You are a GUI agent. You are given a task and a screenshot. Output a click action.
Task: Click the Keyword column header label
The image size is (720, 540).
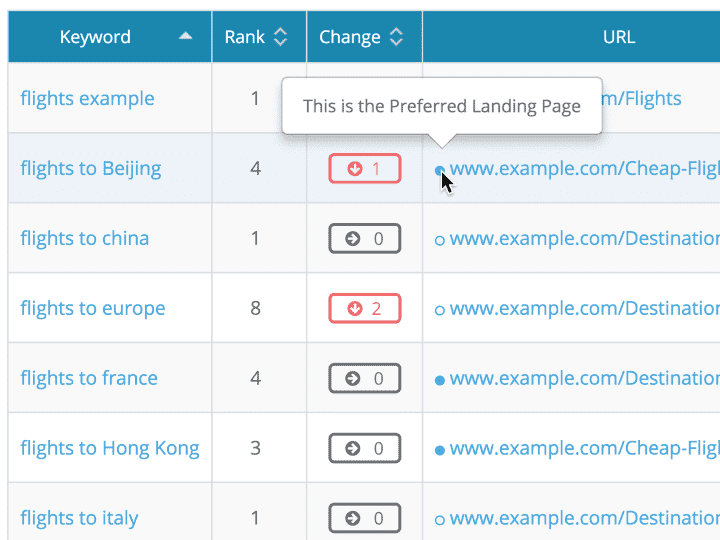coord(95,37)
